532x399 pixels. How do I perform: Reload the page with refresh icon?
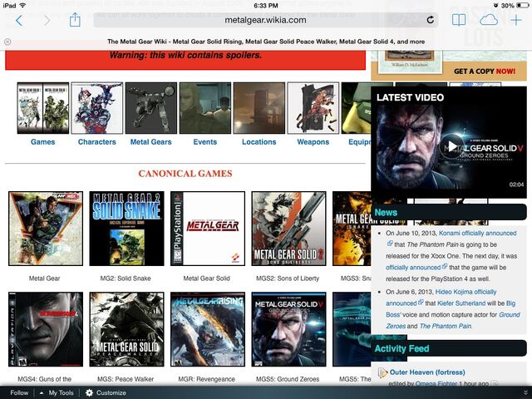[430, 20]
